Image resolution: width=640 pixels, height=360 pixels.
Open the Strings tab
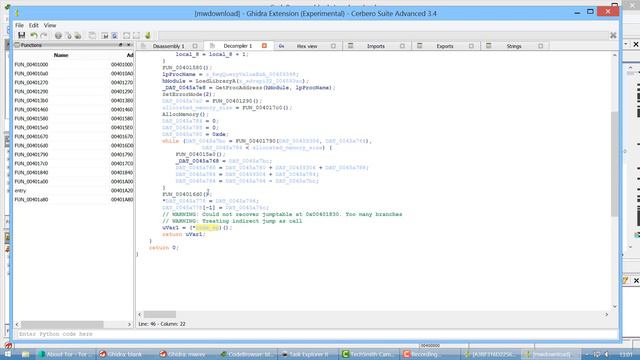tap(514, 46)
